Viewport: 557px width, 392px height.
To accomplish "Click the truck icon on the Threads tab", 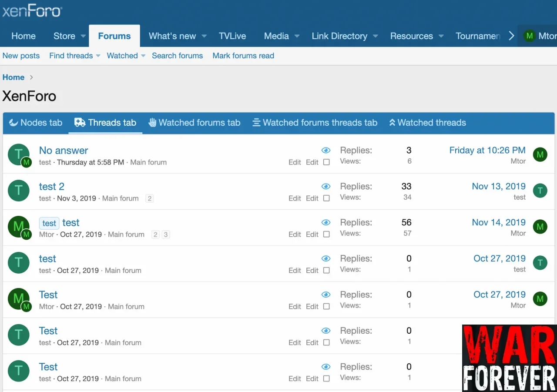I will (80, 123).
